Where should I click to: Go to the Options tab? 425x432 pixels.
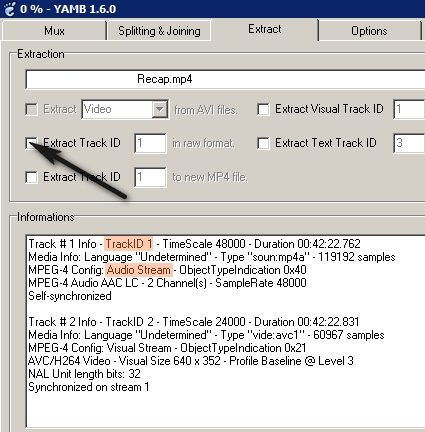tap(369, 31)
